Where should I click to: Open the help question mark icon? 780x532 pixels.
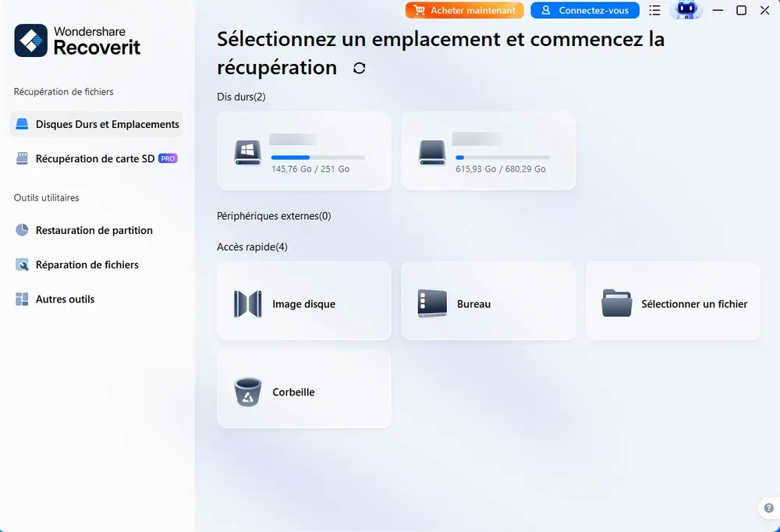769,508
